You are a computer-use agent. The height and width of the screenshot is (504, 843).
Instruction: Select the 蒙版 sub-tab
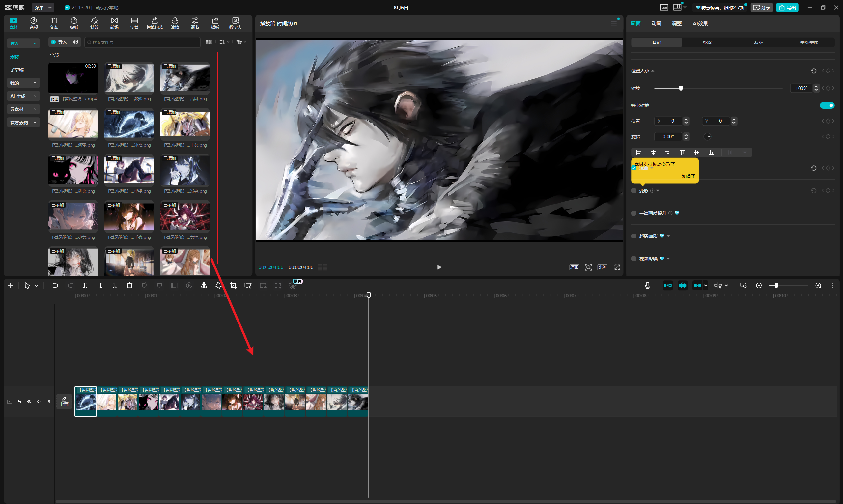[758, 42]
